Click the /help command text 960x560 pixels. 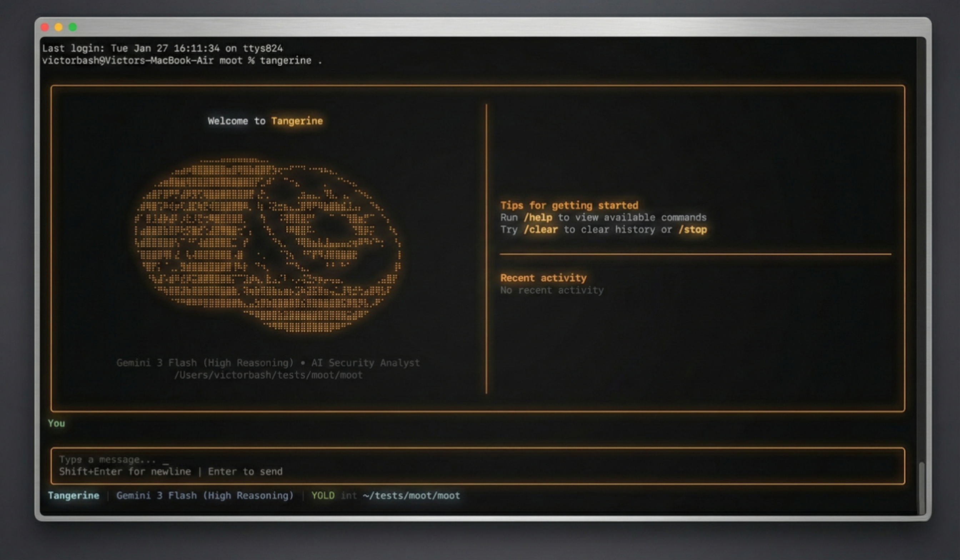pyautogui.click(x=537, y=217)
